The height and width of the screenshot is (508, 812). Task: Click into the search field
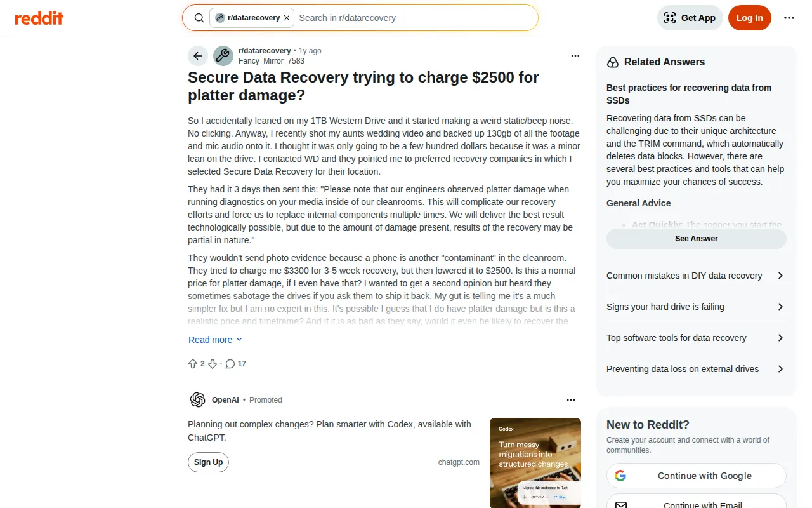(412, 18)
